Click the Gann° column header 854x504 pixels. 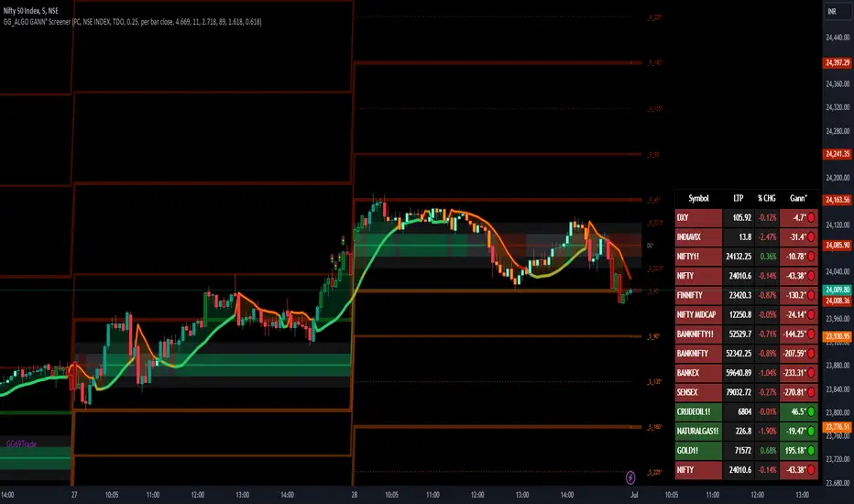(798, 198)
